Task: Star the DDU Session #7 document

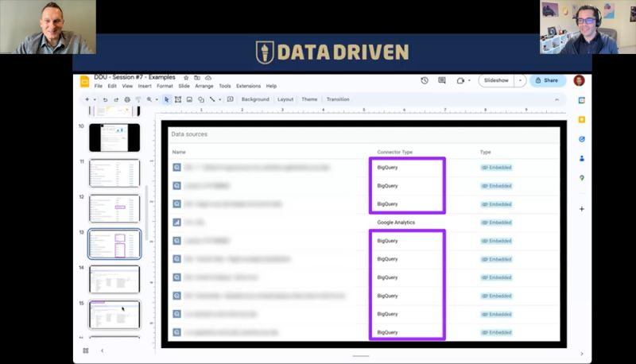Action: tap(186, 77)
